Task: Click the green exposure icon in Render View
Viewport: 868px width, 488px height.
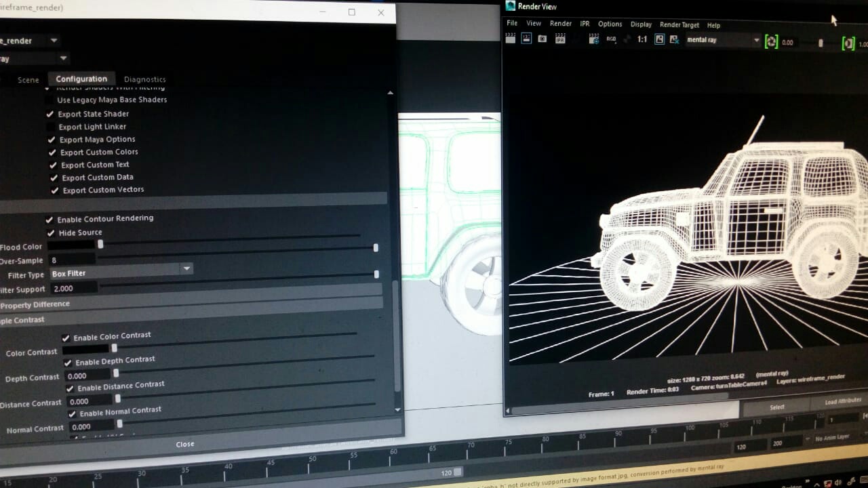Action: coord(771,42)
